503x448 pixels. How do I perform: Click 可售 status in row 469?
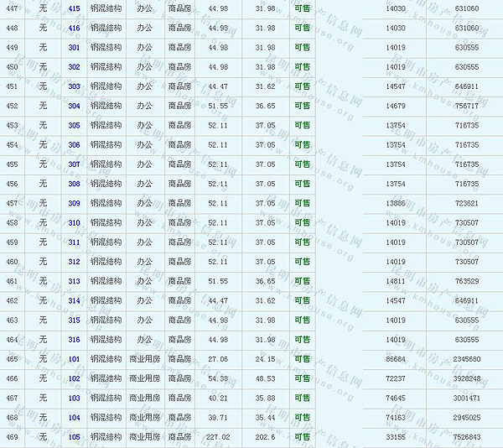pyautogui.click(x=302, y=437)
